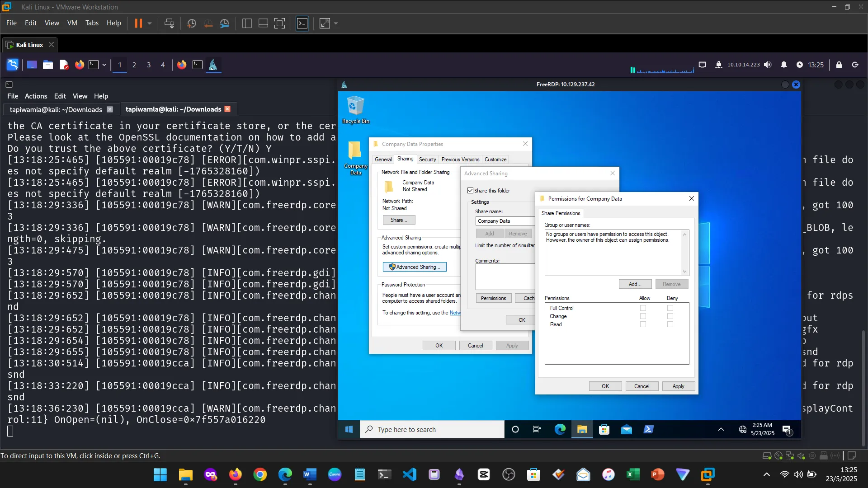Viewport: 868px width, 488px height.
Task: Switch to the Security tab in Properties
Action: click(x=427, y=160)
